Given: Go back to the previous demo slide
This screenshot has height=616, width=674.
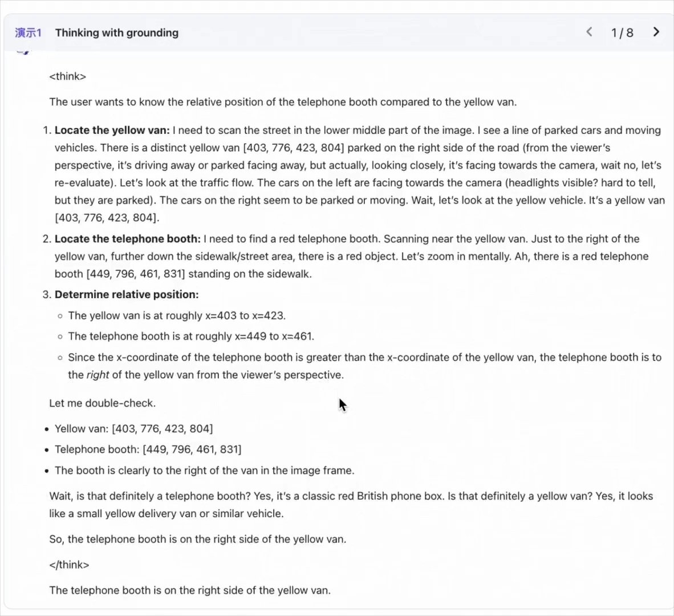Looking at the screenshot, I should click(590, 32).
